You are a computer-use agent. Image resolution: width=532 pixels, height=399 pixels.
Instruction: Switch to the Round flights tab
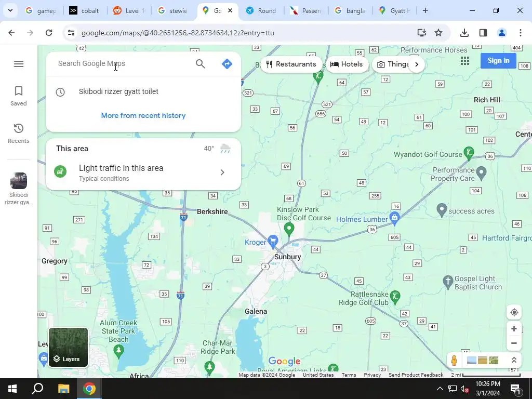(262, 10)
